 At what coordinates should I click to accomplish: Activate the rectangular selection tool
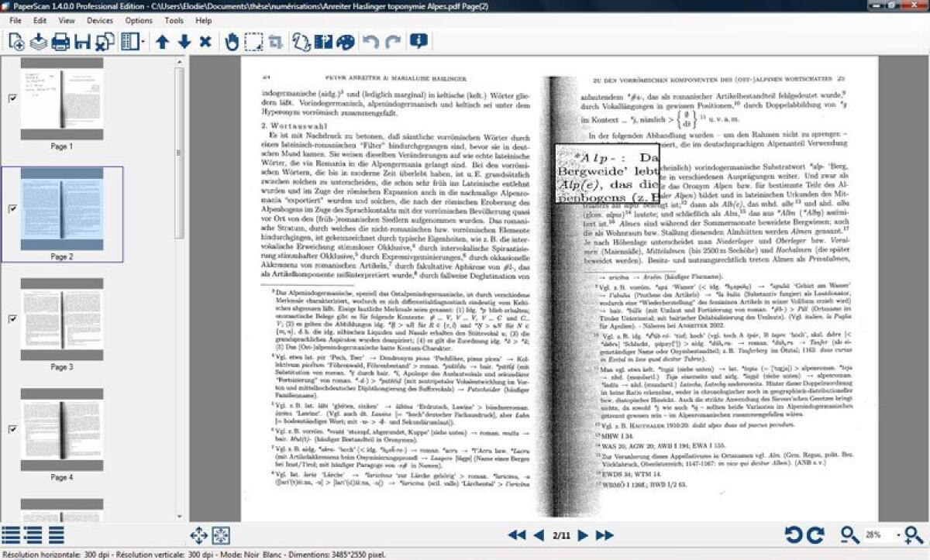click(253, 41)
